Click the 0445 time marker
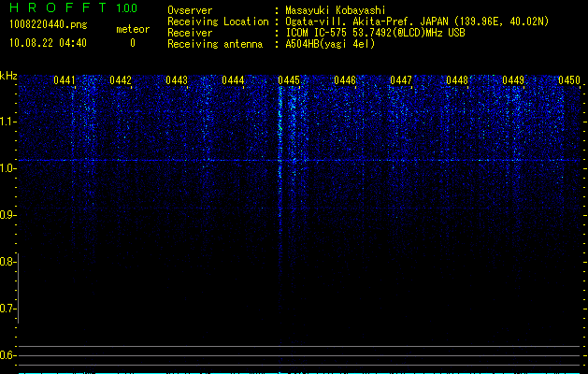The width and height of the screenshot is (588, 374). coord(289,79)
